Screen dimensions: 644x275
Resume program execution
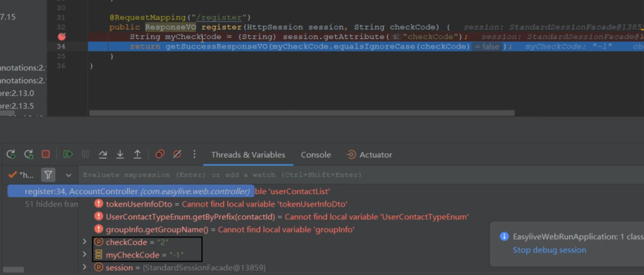[68, 154]
